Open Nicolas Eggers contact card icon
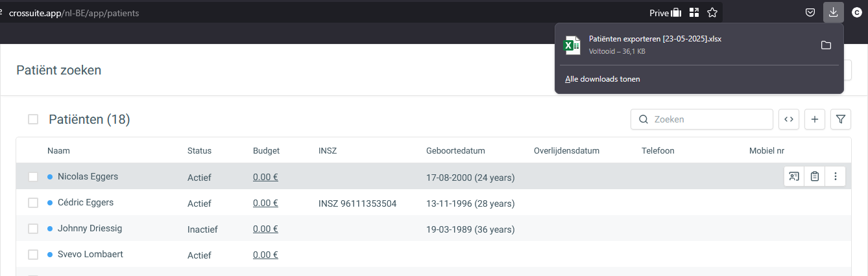The image size is (868, 276). coord(794,176)
